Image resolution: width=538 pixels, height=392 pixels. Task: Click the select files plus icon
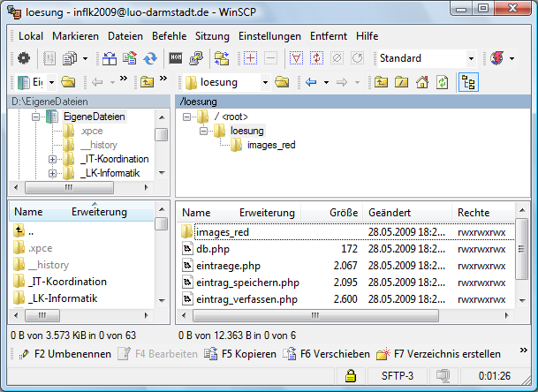(250, 58)
